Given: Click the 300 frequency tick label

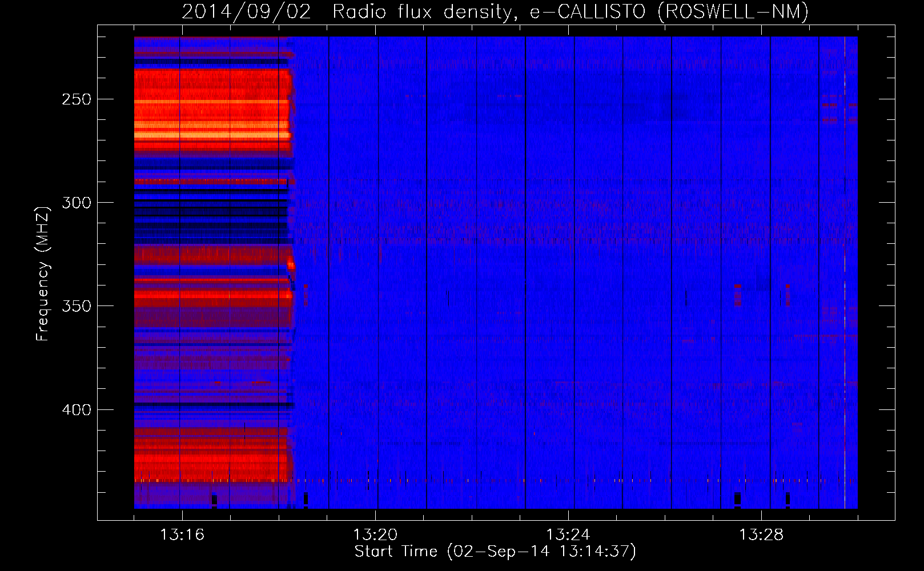Looking at the screenshot, I should (x=77, y=203).
